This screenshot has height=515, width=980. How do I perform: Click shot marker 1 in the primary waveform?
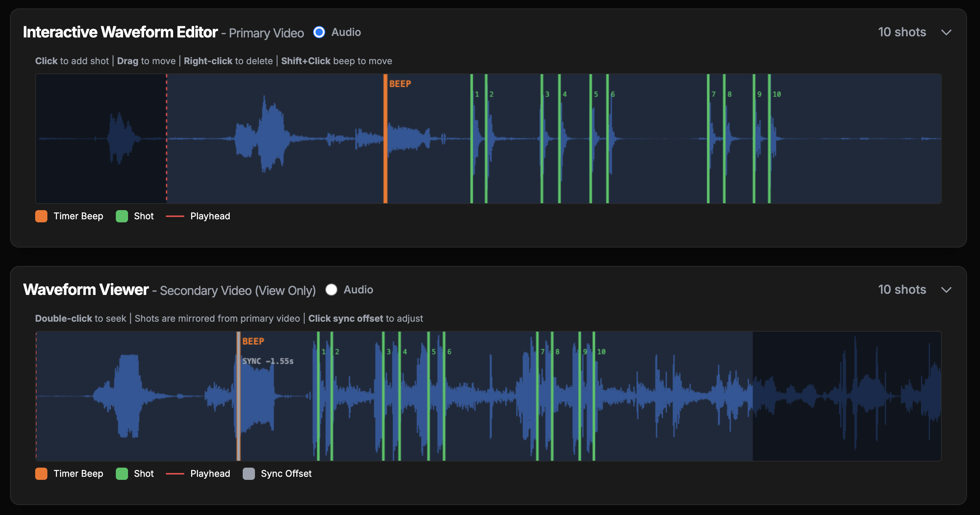[472, 138]
